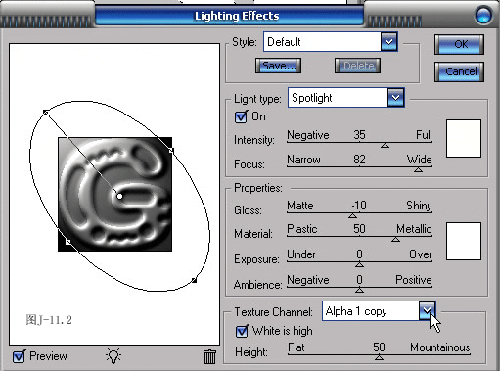Viewport: 500px width, 371px height.
Task: Open the material properties color swatch
Action: (463, 241)
